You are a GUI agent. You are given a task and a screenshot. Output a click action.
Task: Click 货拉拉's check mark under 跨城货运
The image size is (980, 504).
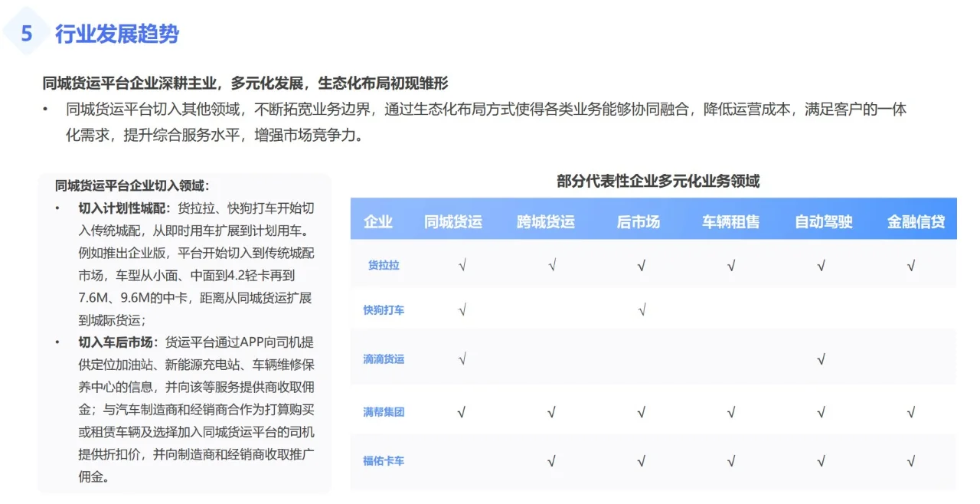pyautogui.click(x=551, y=266)
